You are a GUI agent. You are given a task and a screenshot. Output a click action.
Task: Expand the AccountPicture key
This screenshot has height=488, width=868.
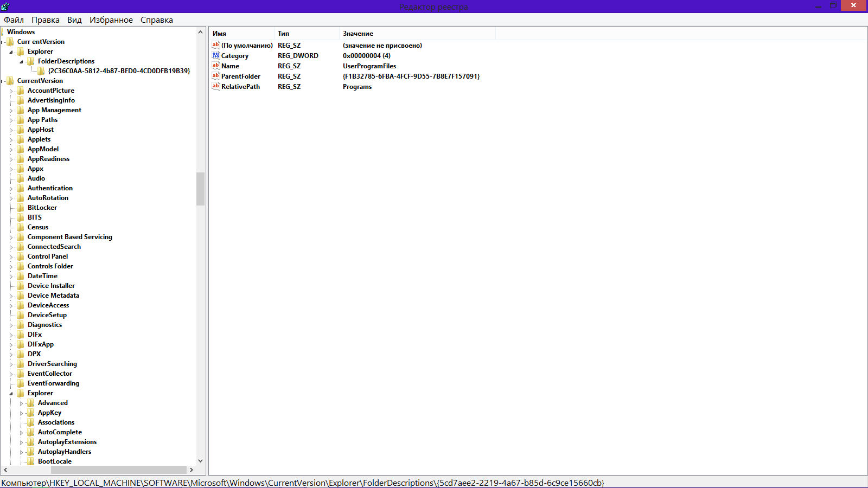11,91
